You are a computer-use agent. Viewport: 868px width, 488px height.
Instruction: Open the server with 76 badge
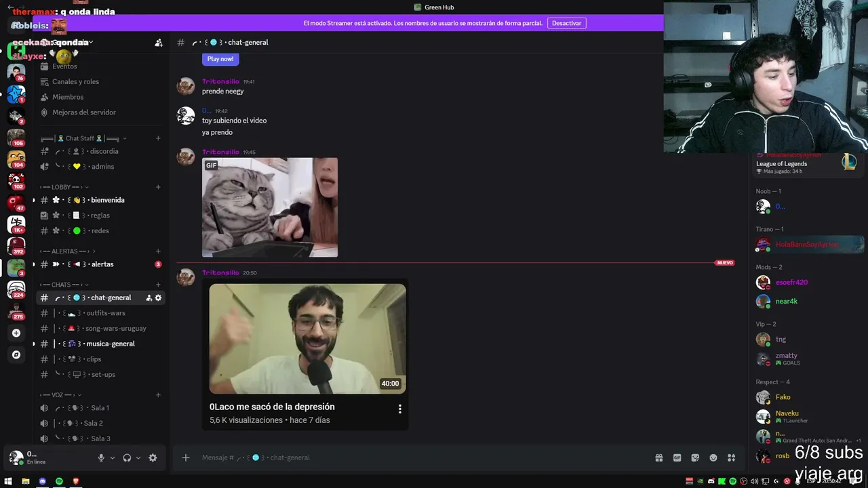click(16, 72)
